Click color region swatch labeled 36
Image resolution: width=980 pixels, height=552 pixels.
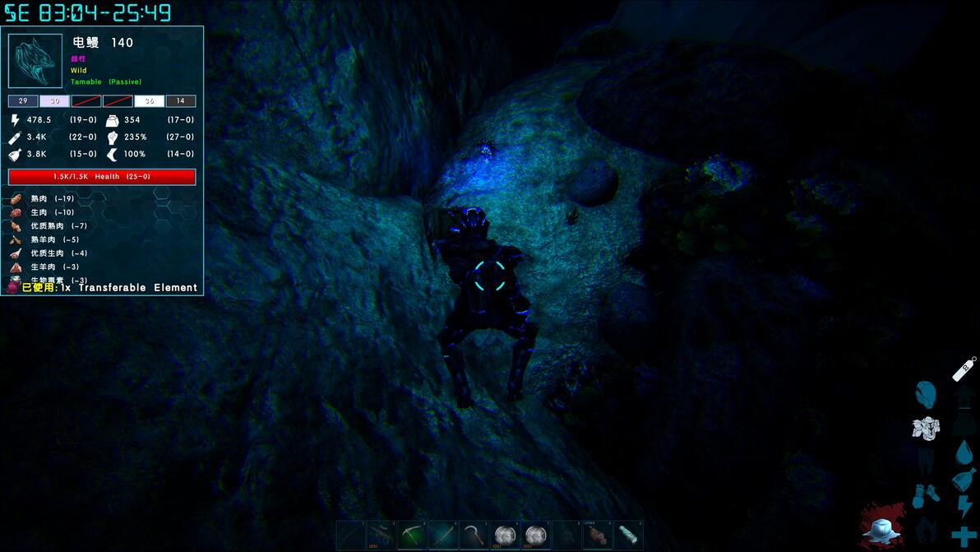tap(149, 101)
